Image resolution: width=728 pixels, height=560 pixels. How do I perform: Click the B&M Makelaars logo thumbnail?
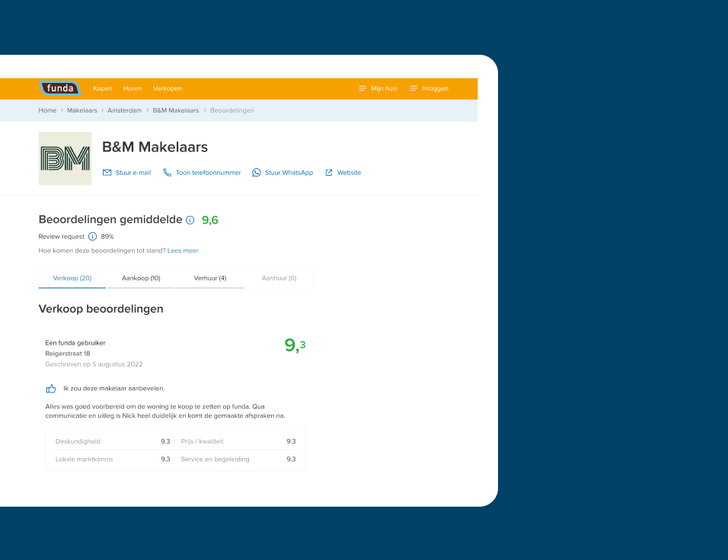click(65, 158)
